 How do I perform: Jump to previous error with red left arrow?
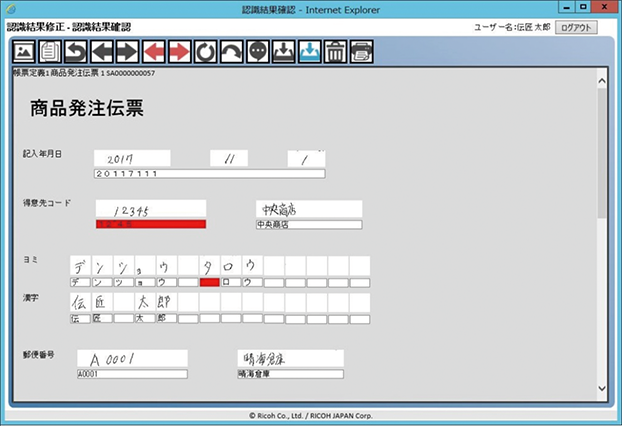(x=153, y=51)
